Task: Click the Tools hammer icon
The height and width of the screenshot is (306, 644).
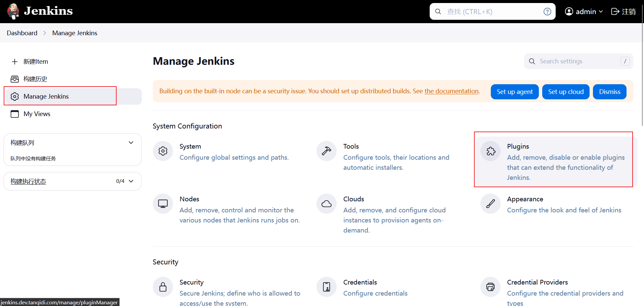Action: coord(327,151)
